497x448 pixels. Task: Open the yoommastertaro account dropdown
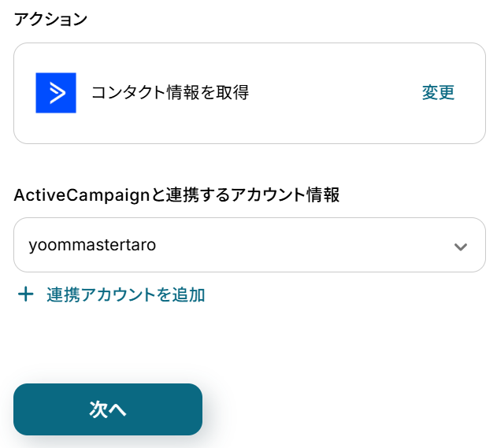tap(249, 245)
